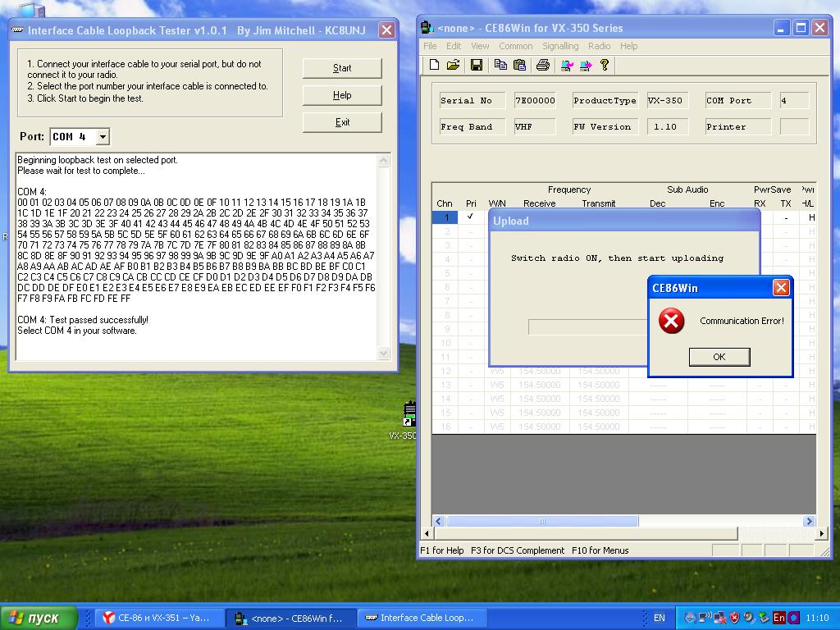Close the CE86Win error dialog with its X
This screenshot has width=840, height=630.
[x=781, y=288]
